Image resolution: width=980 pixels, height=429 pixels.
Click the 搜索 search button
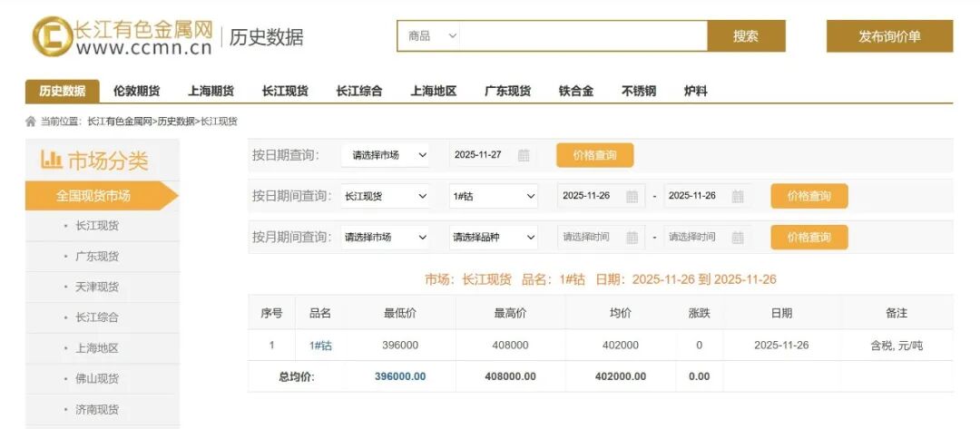point(746,36)
